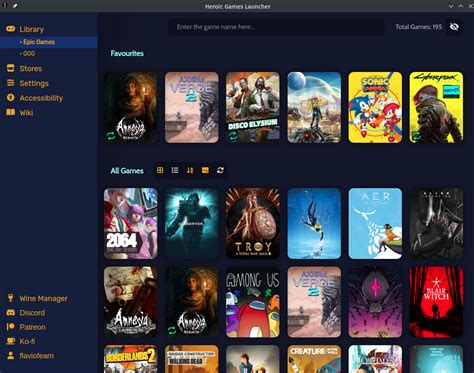Open Bridge Constructor Walking Dead card
The height and width of the screenshot is (373, 474).
(x=192, y=359)
